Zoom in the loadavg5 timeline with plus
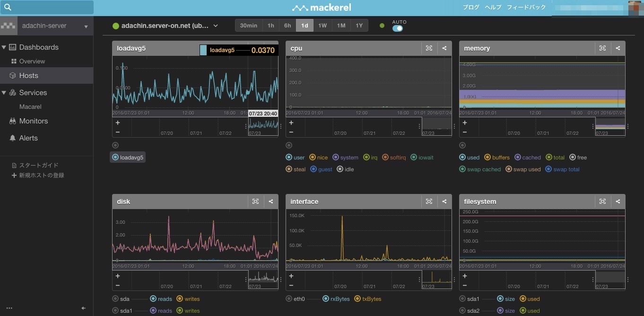The image size is (644, 316). pos(118,123)
